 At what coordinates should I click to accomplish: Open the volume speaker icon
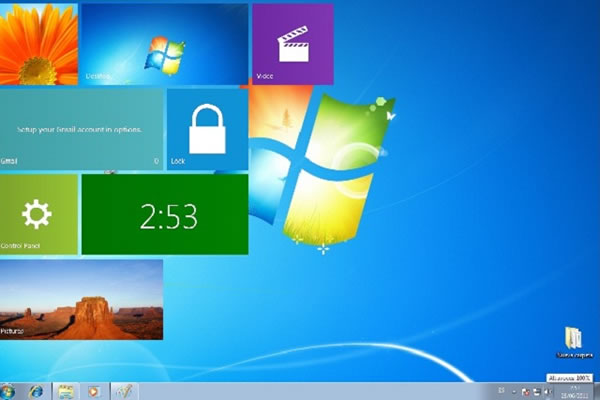click(x=548, y=392)
